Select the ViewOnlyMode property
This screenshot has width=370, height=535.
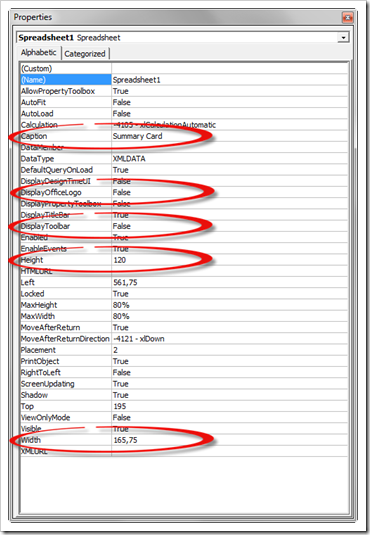coord(45,418)
